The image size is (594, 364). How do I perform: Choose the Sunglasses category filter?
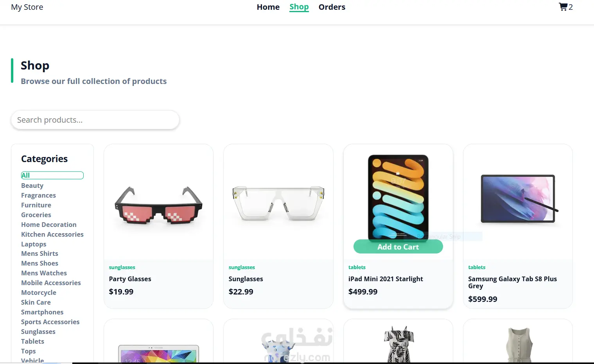coord(38,332)
